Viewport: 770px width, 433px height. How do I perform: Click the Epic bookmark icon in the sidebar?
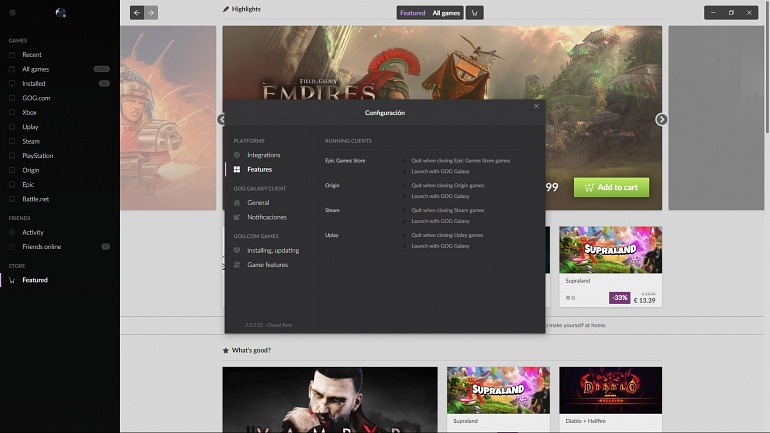click(12, 185)
